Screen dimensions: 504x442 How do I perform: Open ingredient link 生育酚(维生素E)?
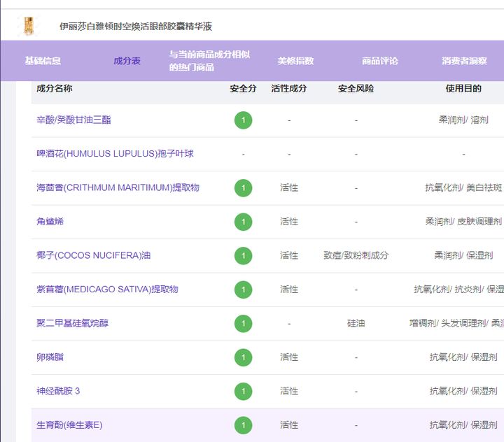(69, 425)
